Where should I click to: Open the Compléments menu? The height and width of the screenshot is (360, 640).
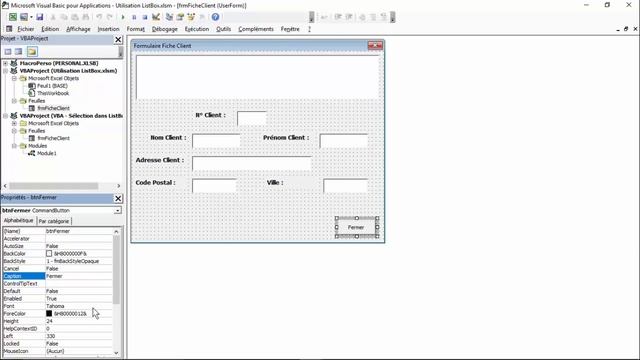256,29
